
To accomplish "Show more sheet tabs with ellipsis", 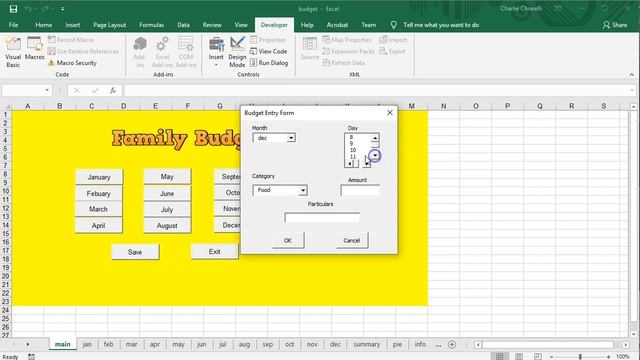I will pyautogui.click(x=438, y=344).
